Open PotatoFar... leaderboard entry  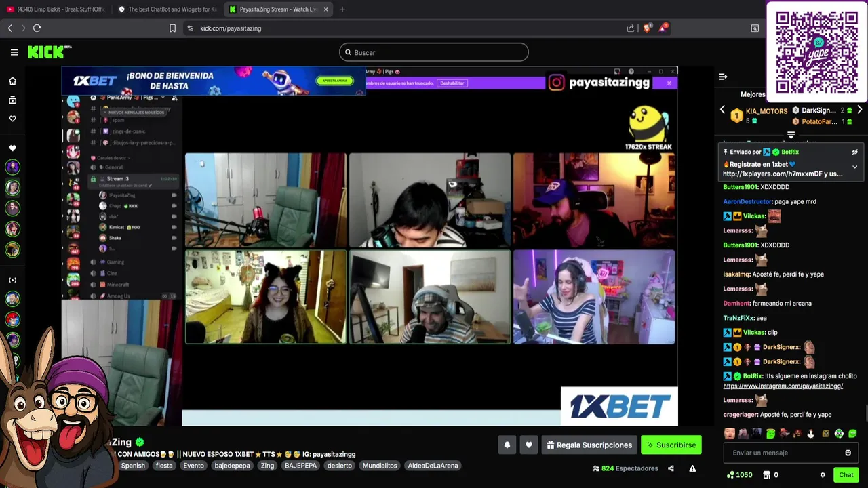pos(819,121)
